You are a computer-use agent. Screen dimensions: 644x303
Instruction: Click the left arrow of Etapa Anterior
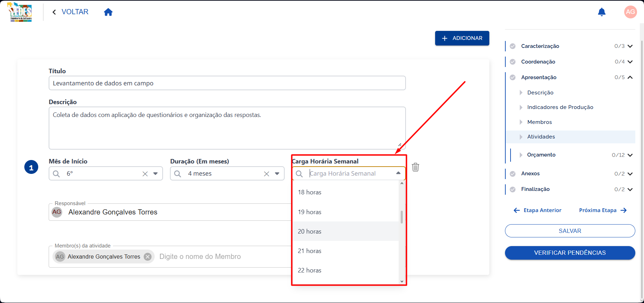pos(517,210)
